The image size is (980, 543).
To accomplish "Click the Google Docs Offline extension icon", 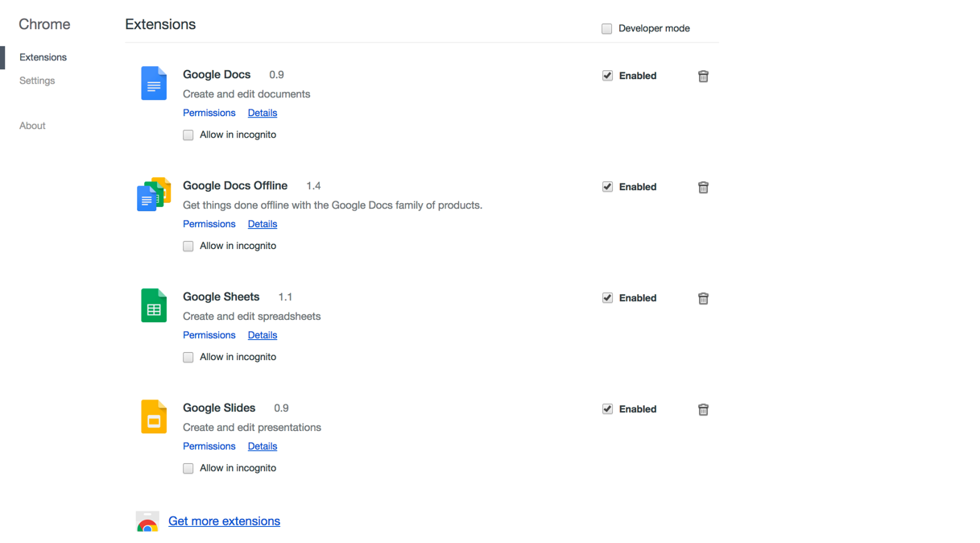I will tap(154, 194).
